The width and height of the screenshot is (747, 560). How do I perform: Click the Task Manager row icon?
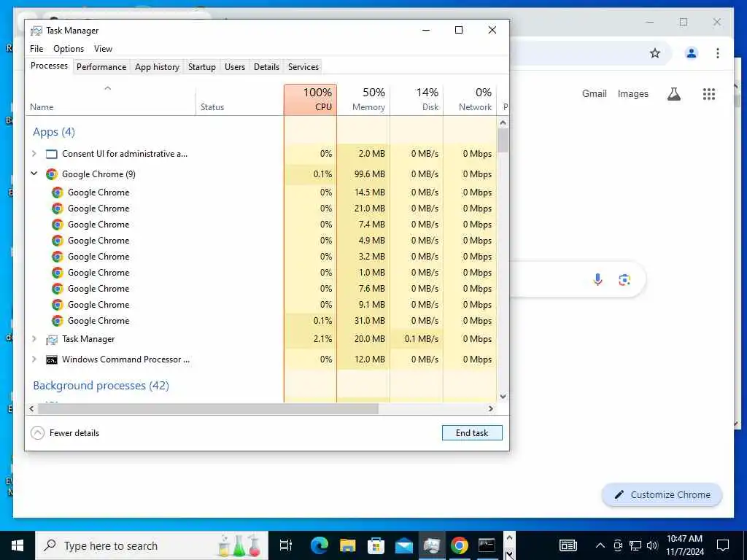(52, 339)
